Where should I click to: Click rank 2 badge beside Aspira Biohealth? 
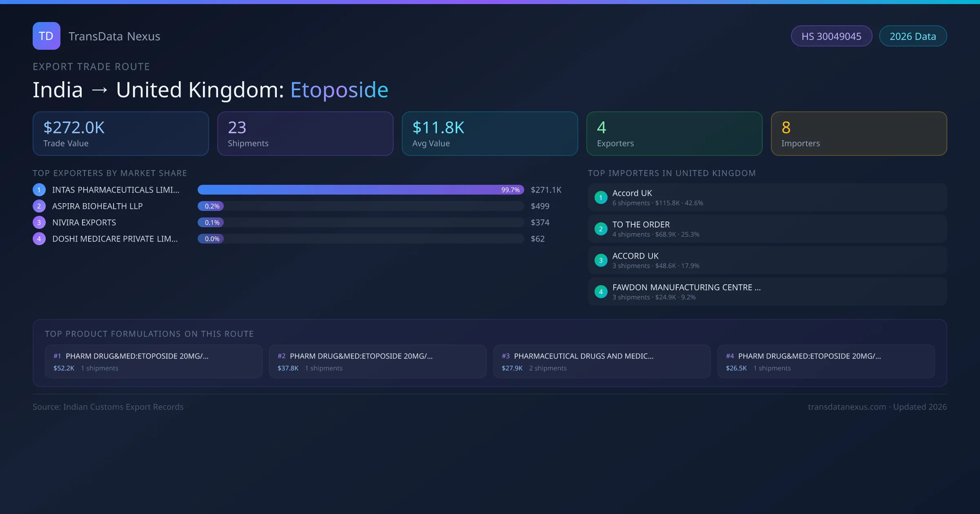[39, 206]
